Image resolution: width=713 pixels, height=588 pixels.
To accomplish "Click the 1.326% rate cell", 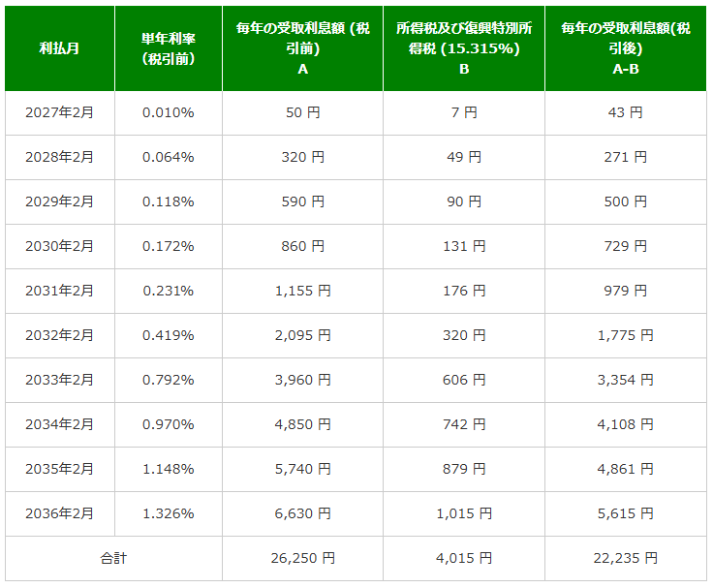I will tap(168, 513).
